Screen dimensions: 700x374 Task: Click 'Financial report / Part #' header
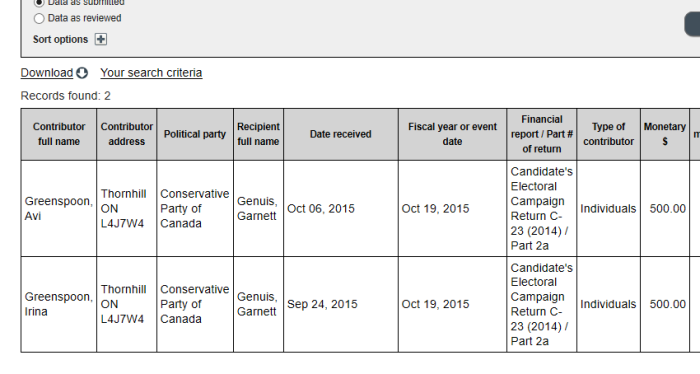tap(542, 134)
